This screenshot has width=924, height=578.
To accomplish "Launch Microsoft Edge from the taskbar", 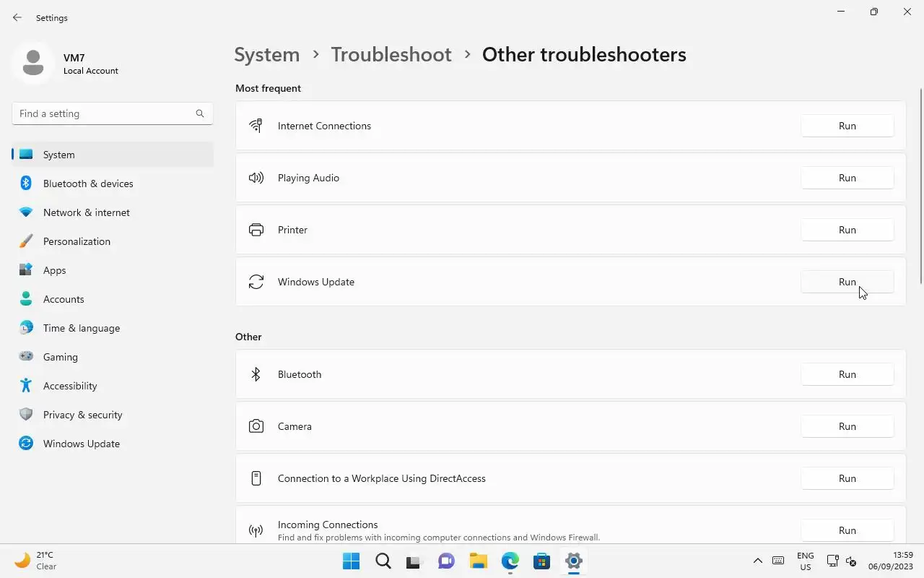I will (510, 561).
